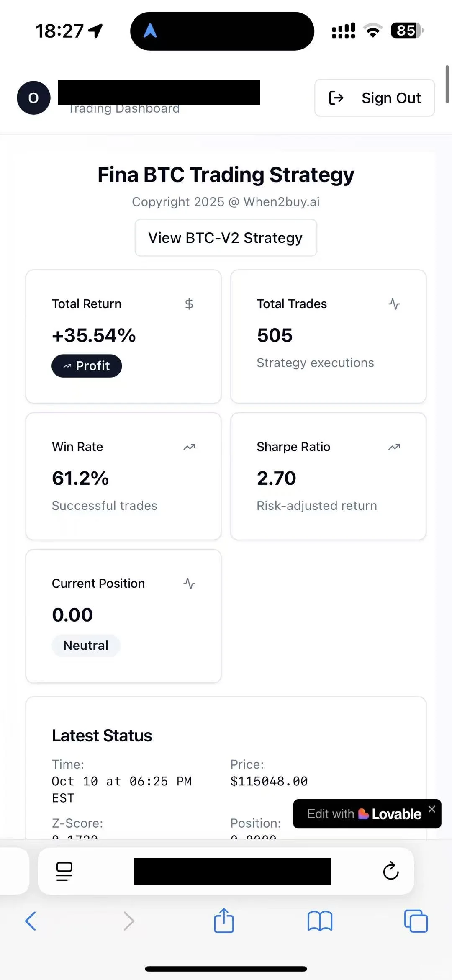
Task: Click the trend icon in Win Rate
Action: [x=189, y=447]
